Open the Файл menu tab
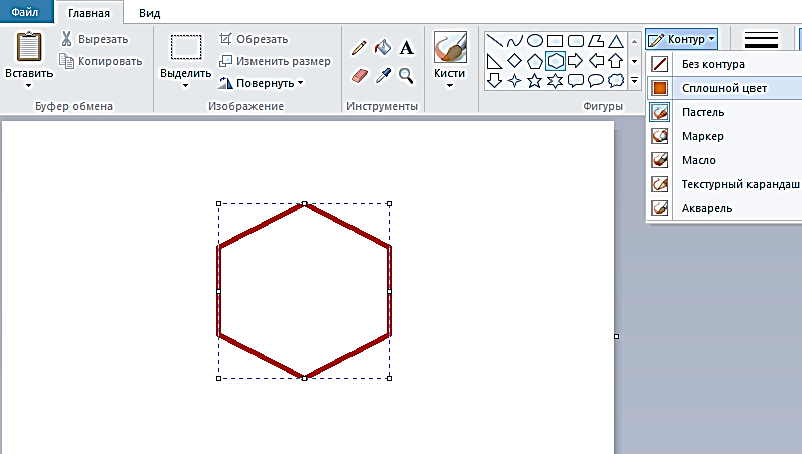The image size is (802, 454). (25, 12)
